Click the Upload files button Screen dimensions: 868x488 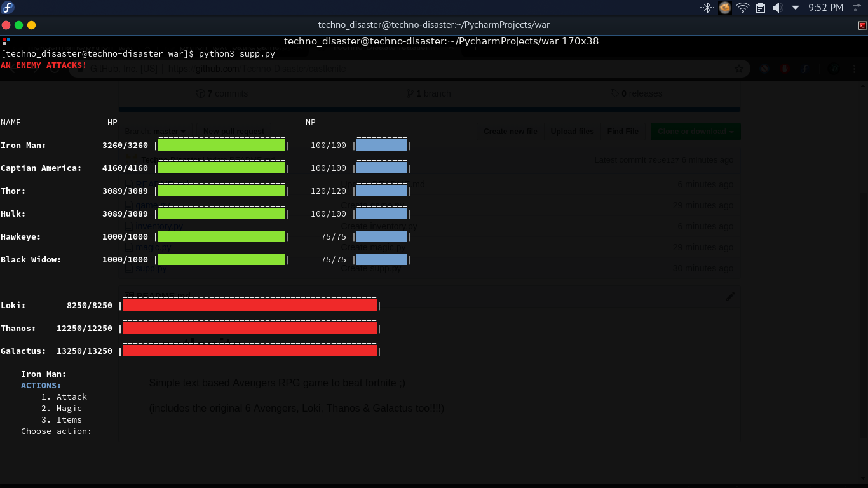(572, 132)
